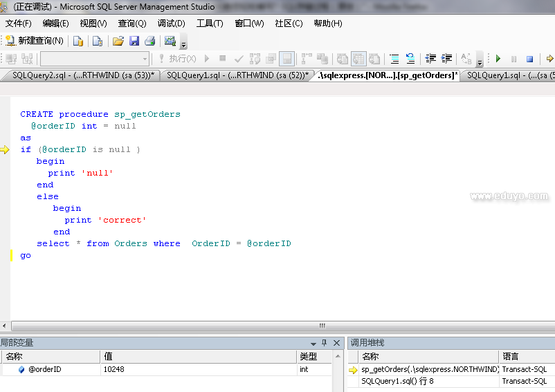The height and width of the screenshot is (392, 555).
Task: Select the SQLQuery1.sql() row in call stack
Action: [397, 381]
